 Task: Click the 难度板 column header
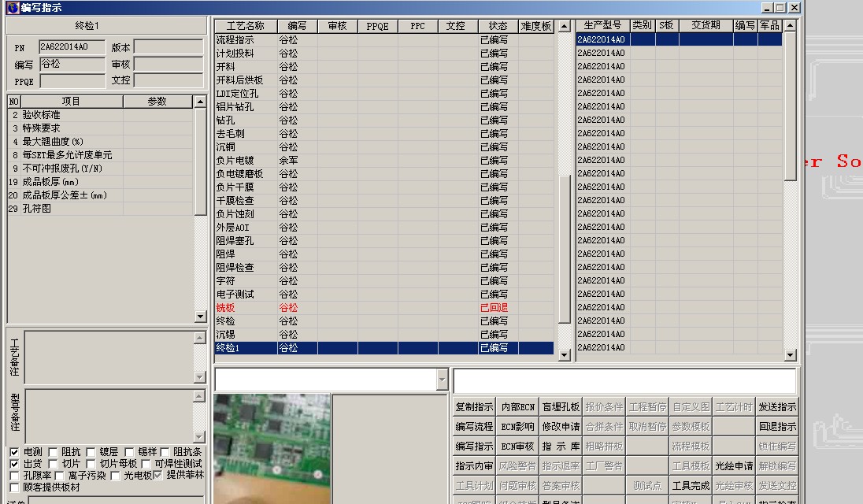click(x=536, y=26)
